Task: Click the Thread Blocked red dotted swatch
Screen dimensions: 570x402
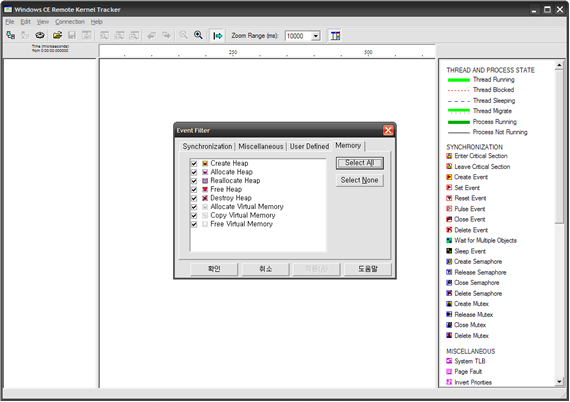Action: coord(458,90)
